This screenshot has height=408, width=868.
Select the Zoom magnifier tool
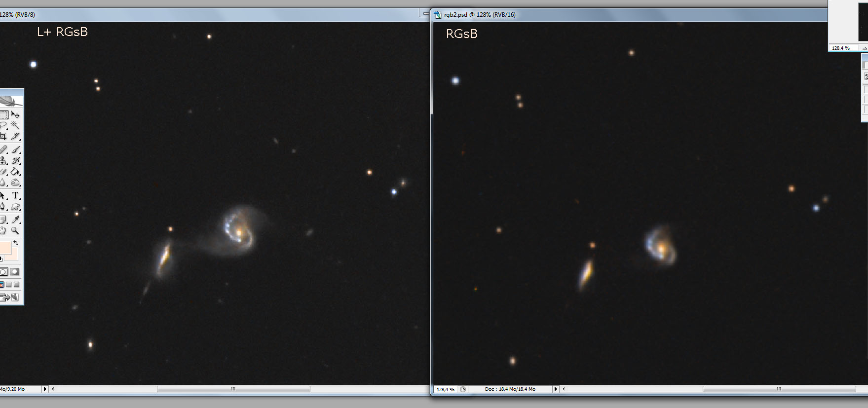15,230
